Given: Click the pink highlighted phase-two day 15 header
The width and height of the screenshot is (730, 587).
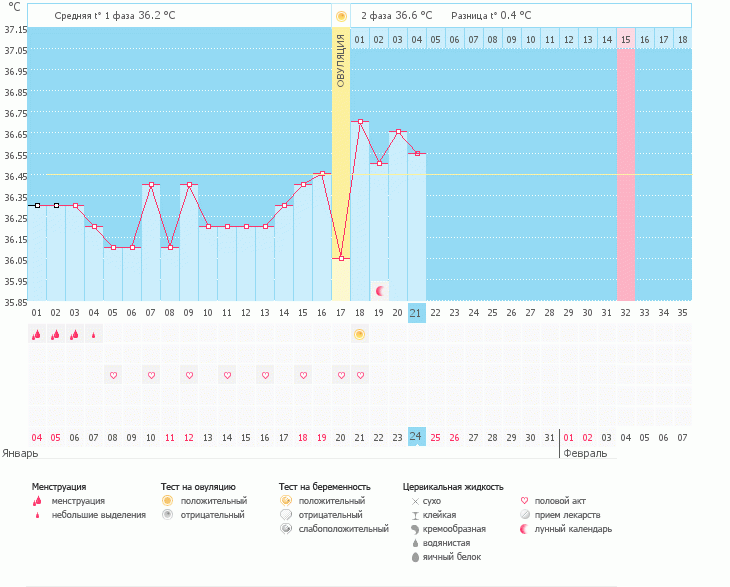Looking at the screenshot, I should 626,39.
